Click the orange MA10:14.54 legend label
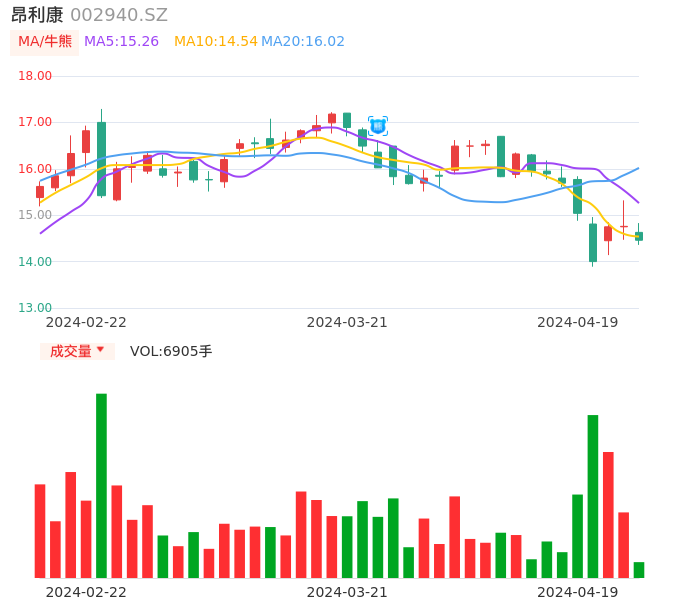This screenshot has width=686, height=606. pos(215,42)
